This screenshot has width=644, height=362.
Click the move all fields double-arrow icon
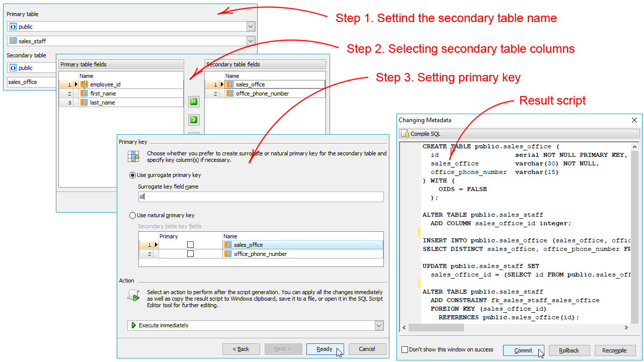point(194,102)
